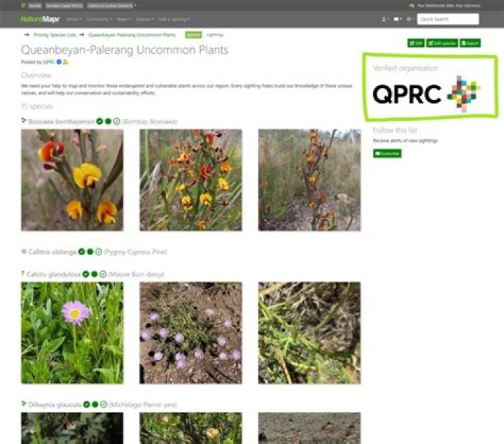Click the '(Pygmy Cypress Pine)' common name text
504x444 pixels.
point(136,252)
